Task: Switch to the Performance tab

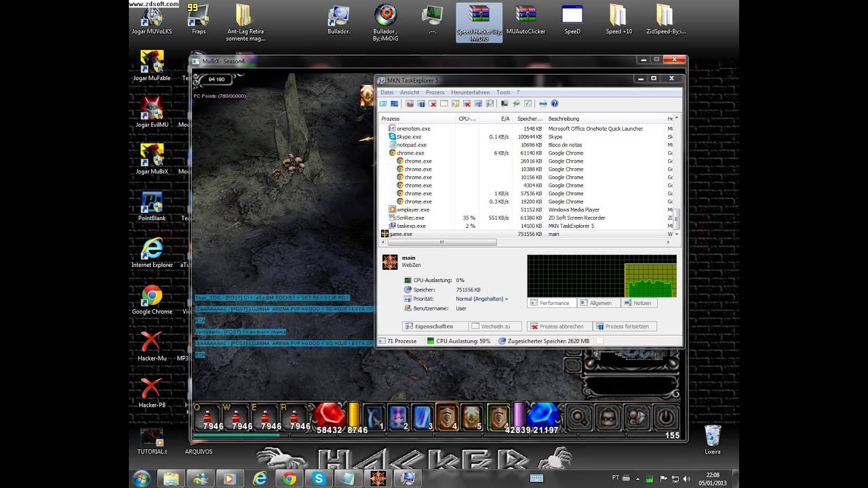Action: 552,303
